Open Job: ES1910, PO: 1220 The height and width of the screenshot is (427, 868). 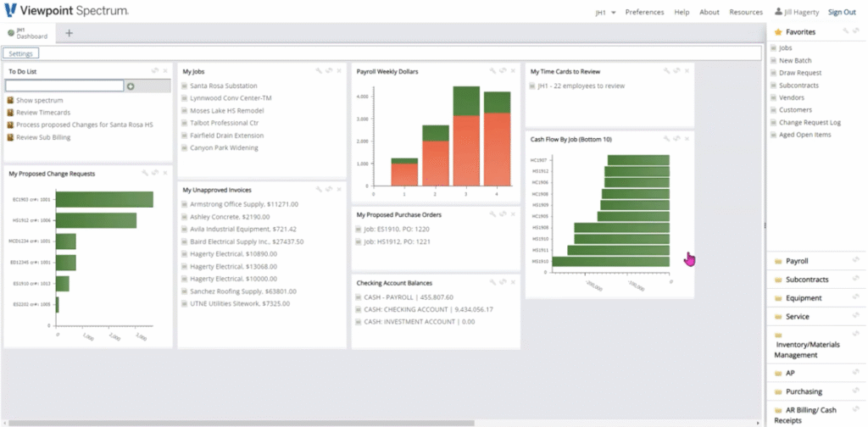tap(397, 229)
